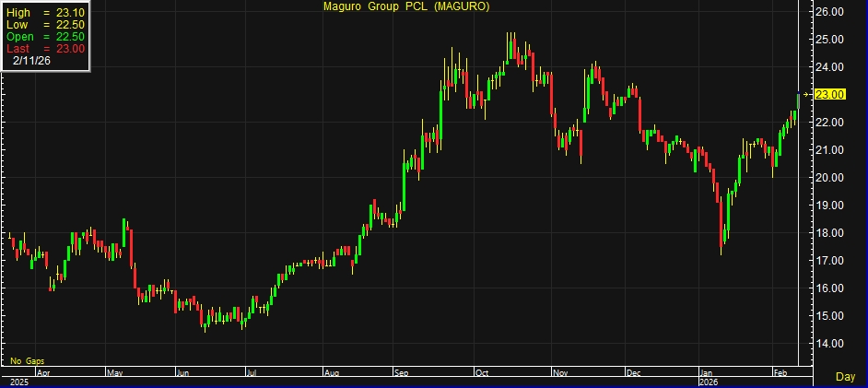This screenshot has height=388, width=868.
Task: Click the 20.00 price axis label
Action: coord(830,178)
